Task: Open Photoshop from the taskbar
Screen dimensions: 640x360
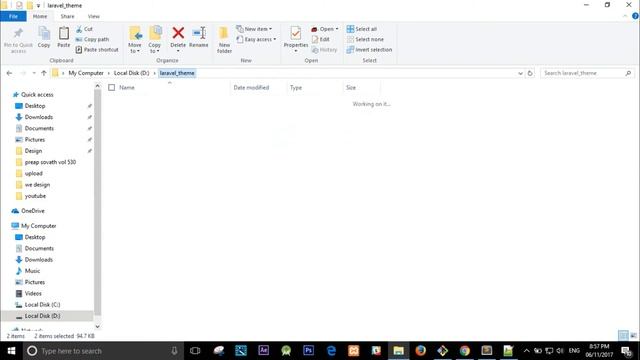Action: (308, 351)
